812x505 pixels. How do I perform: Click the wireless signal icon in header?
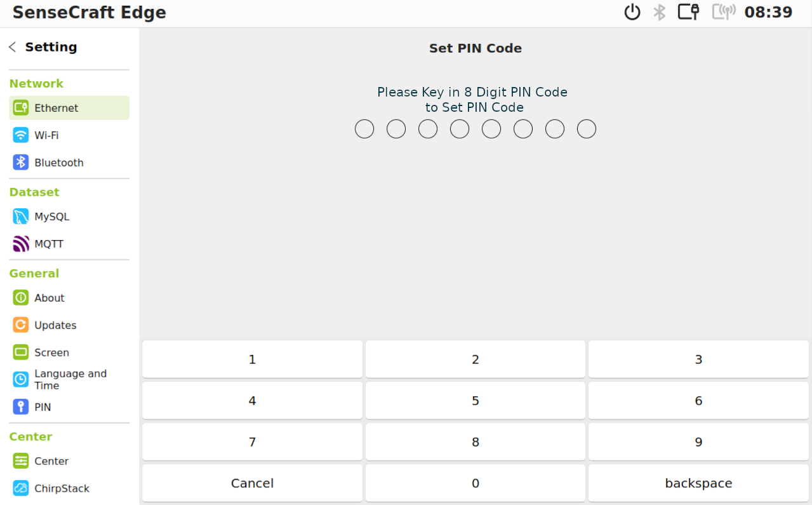(724, 12)
